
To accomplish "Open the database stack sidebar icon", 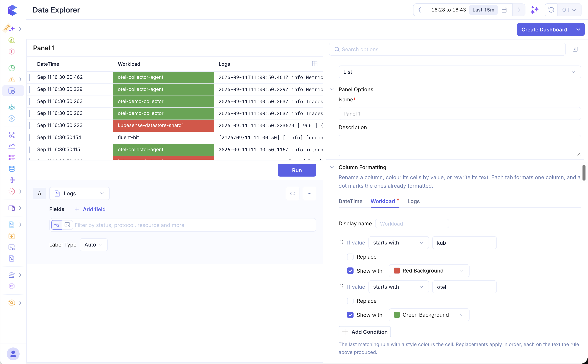I will click(x=12, y=169).
